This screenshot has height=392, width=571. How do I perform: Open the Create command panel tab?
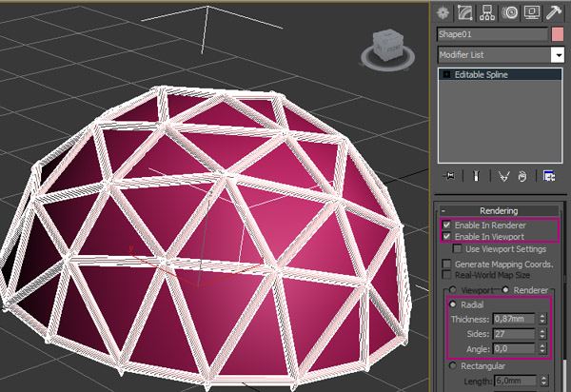[x=443, y=12]
